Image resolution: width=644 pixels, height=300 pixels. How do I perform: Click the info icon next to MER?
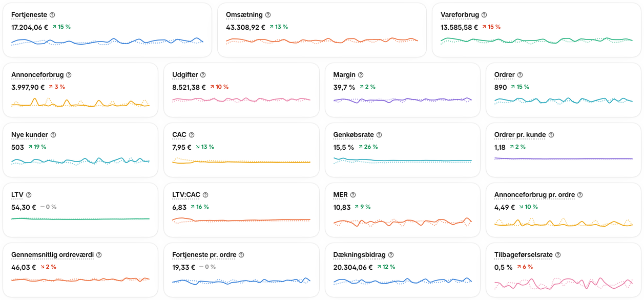coord(353,195)
